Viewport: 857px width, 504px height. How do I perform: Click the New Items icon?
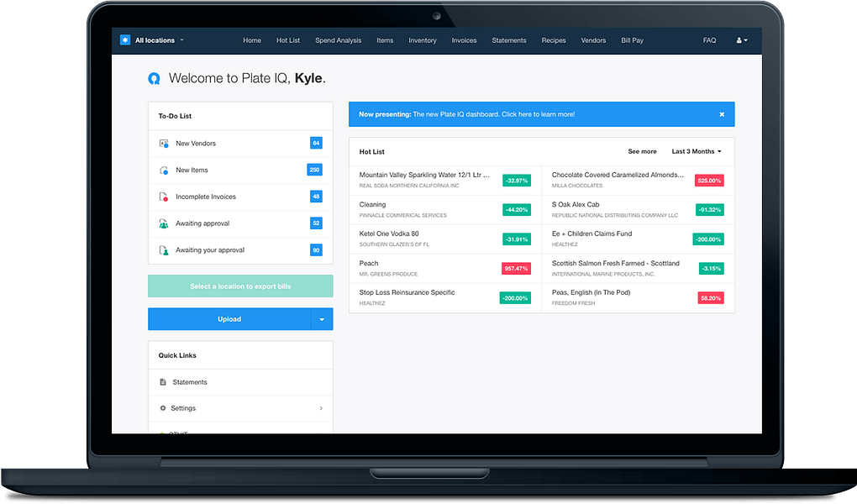[x=164, y=170]
